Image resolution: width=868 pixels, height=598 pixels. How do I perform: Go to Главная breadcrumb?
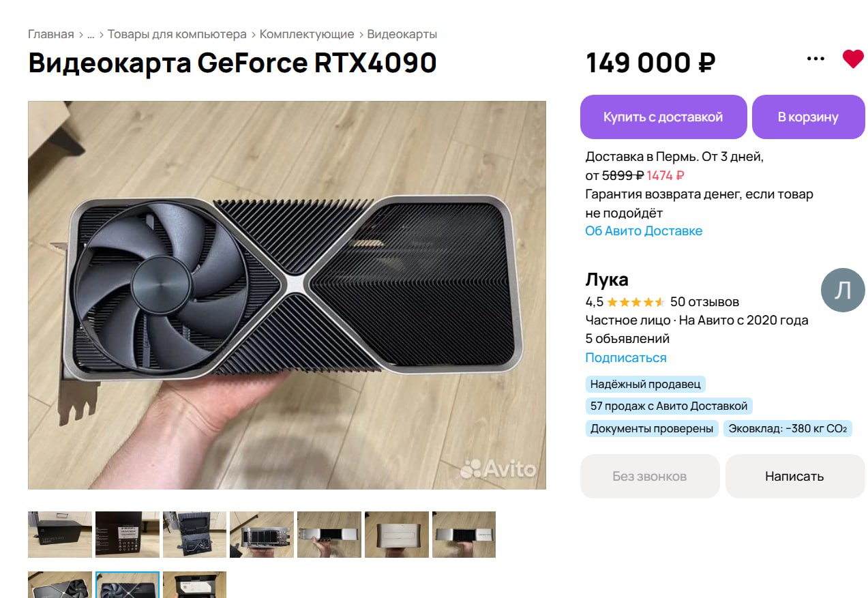point(51,34)
